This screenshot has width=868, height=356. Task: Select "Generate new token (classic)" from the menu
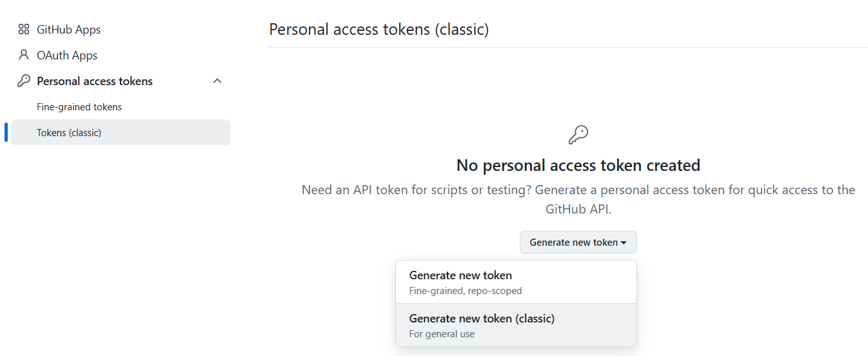(482, 319)
